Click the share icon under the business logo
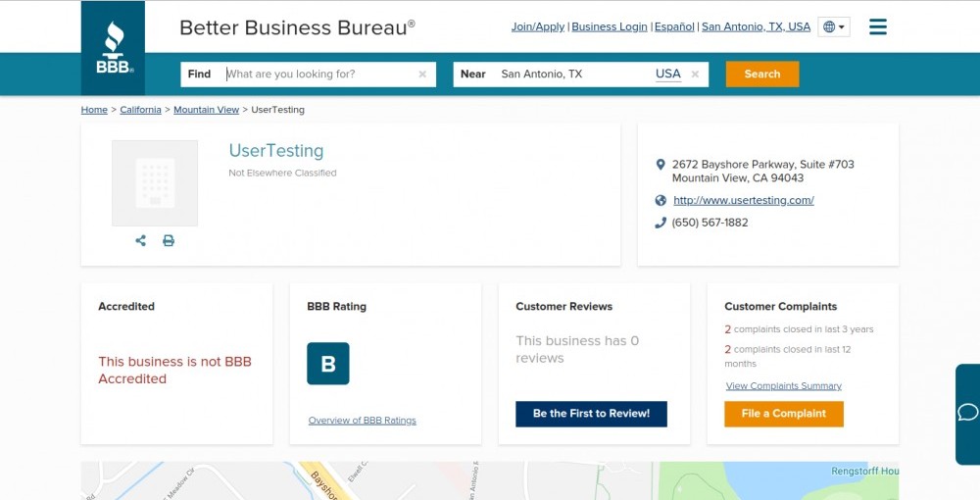980x500 pixels. click(x=140, y=240)
